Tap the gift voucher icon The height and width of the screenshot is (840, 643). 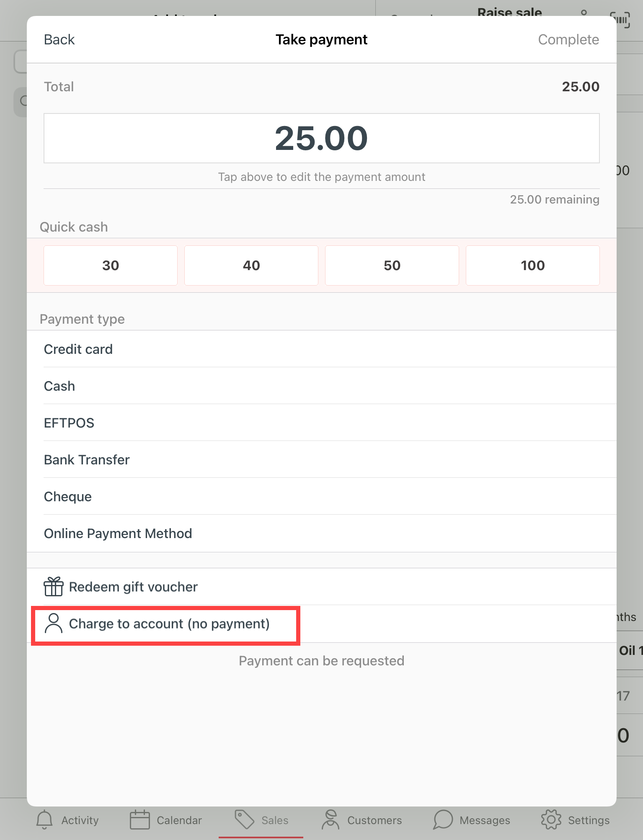54,587
